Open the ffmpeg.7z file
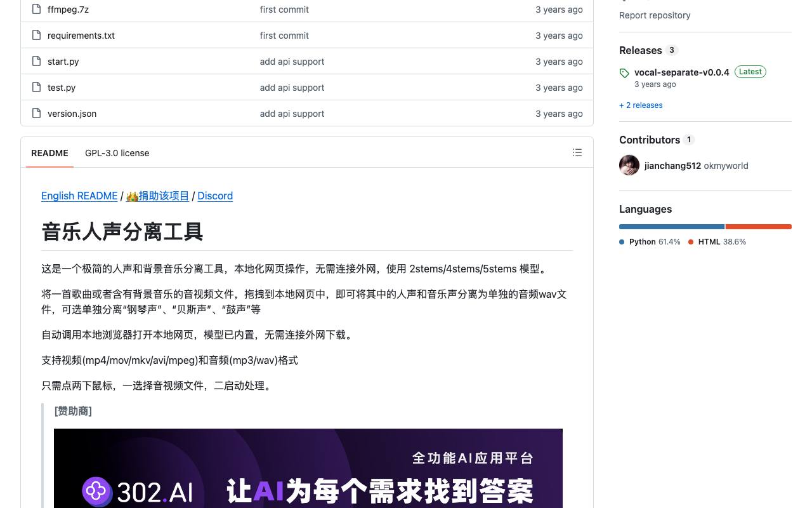Viewport: 812px width, 508px height. 68,10
